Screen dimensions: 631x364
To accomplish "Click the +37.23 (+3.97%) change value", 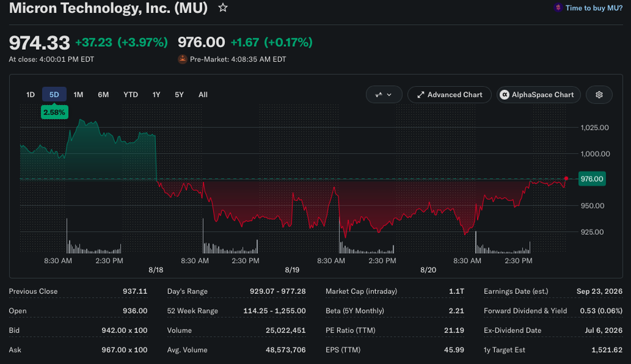I will click(x=121, y=42).
